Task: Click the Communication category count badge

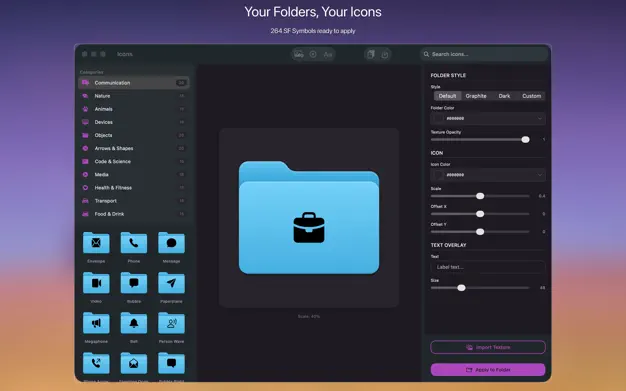Action: click(181, 83)
